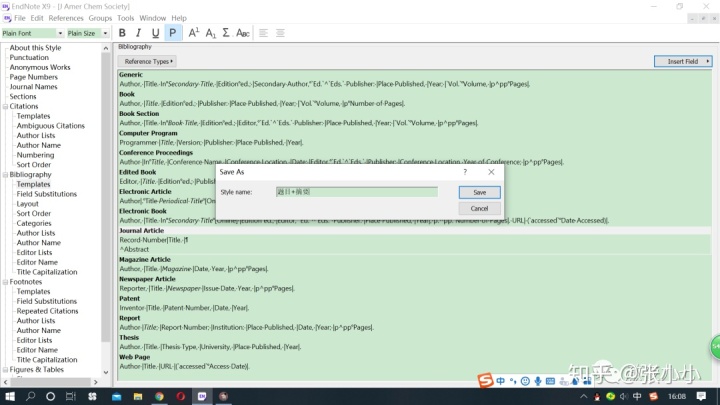Open the Help menu
720x405 pixels.
(x=179, y=18)
